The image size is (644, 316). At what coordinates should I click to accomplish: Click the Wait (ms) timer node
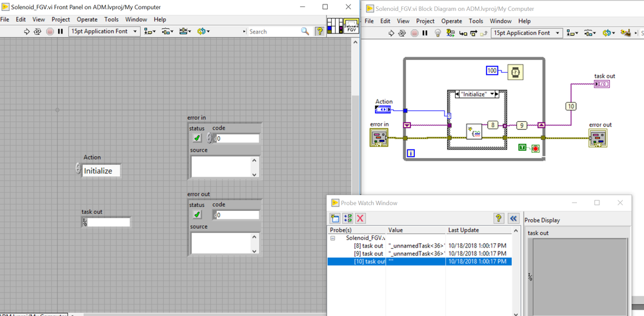[516, 72]
